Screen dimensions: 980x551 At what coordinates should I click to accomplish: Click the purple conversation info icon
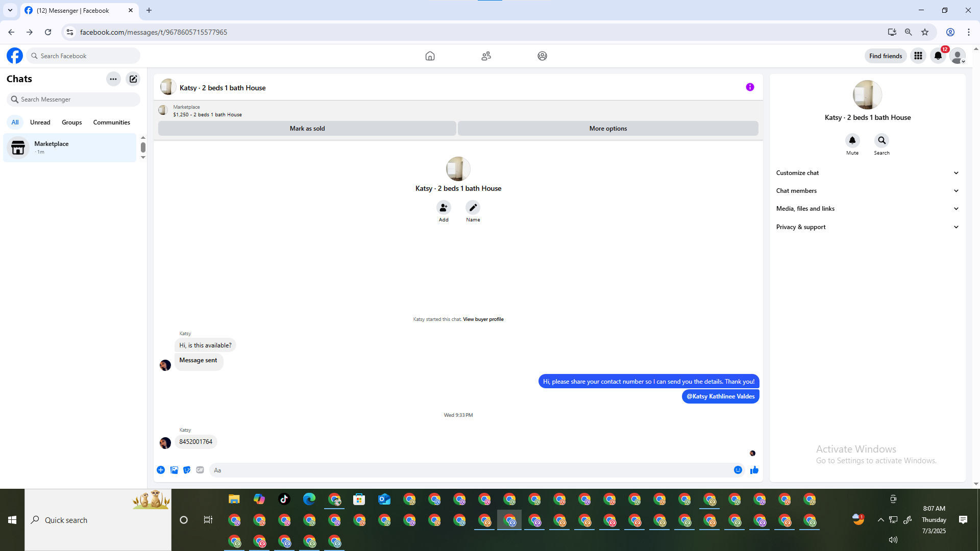750,87
